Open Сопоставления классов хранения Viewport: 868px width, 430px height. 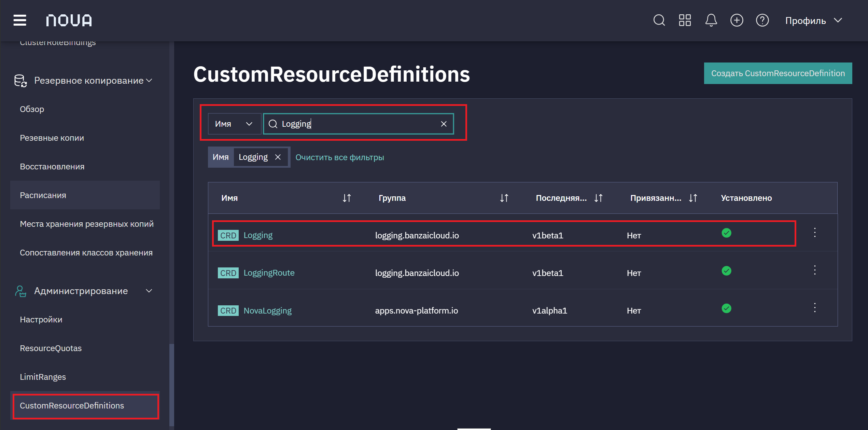(86, 253)
